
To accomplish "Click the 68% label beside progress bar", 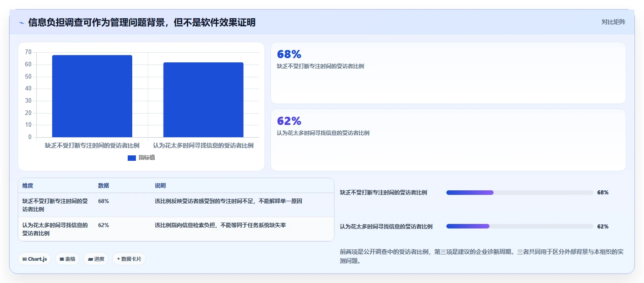I will [603, 193].
